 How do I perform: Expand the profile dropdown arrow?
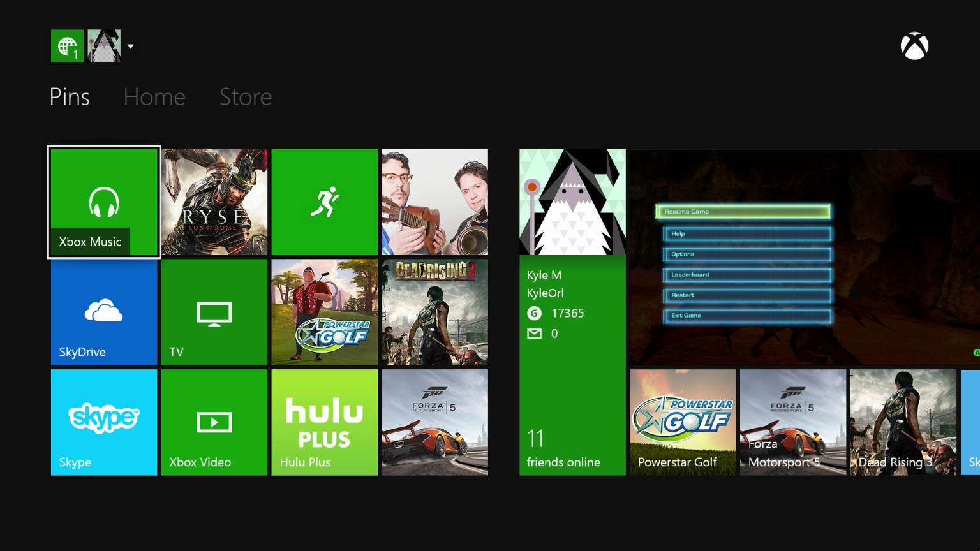[130, 45]
